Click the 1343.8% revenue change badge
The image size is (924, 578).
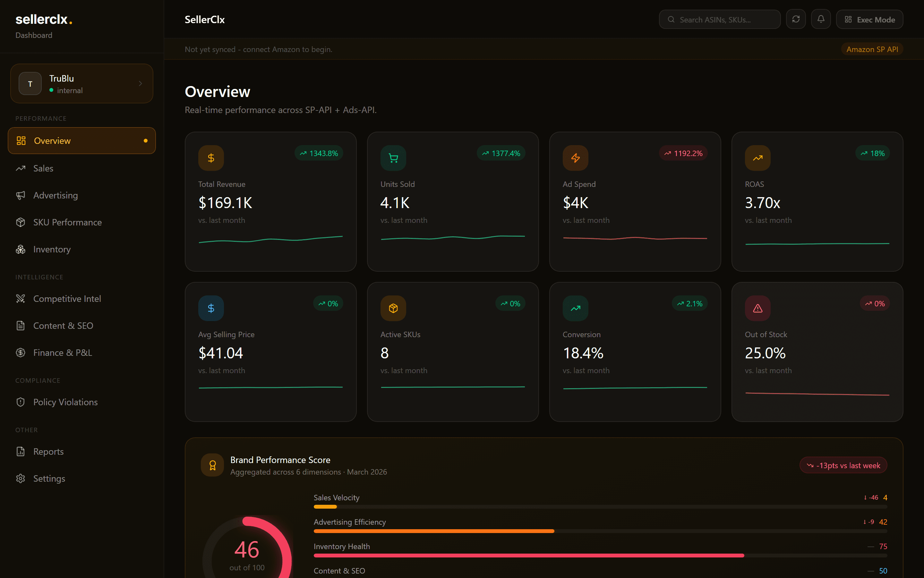[x=319, y=153]
